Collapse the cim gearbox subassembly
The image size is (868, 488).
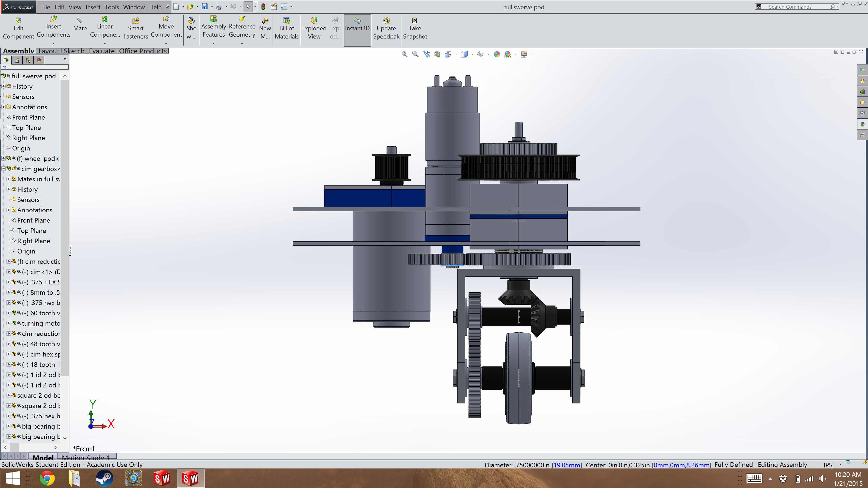tap(3, 169)
